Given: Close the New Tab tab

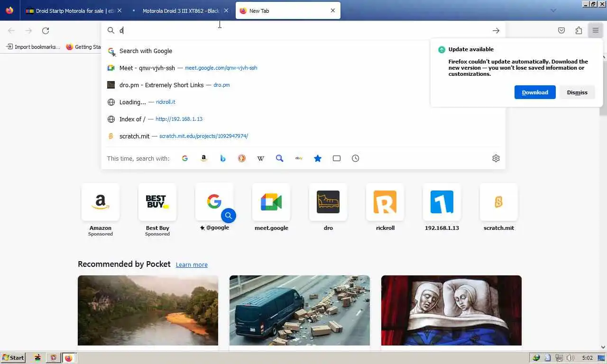Looking at the screenshot, I should 333,10.
